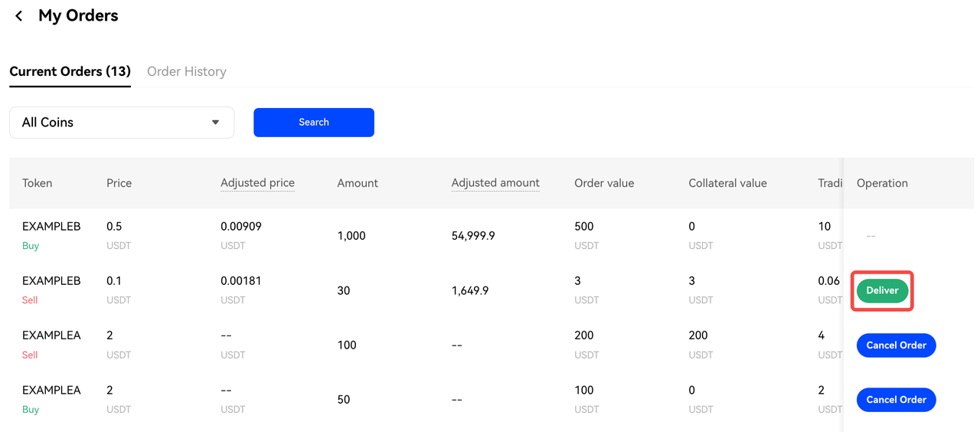980x432 pixels.
Task: Click the Token column header
Action: coord(38,183)
